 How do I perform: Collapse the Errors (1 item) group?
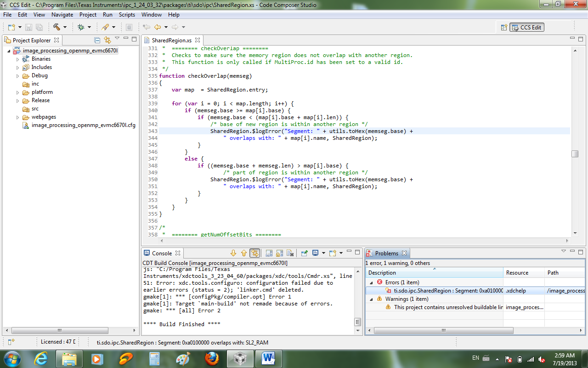click(371, 282)
